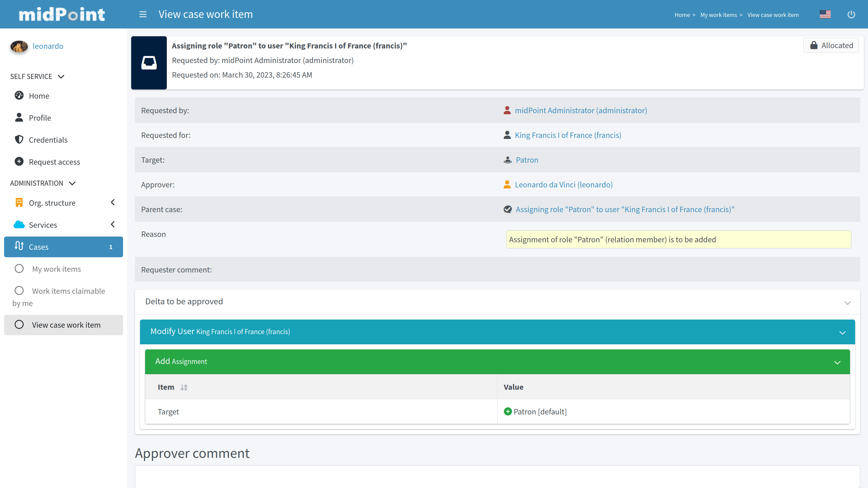Click the parent case checkmark icon
This screenshot has width=868, height=488.
[x=508, y=209]
